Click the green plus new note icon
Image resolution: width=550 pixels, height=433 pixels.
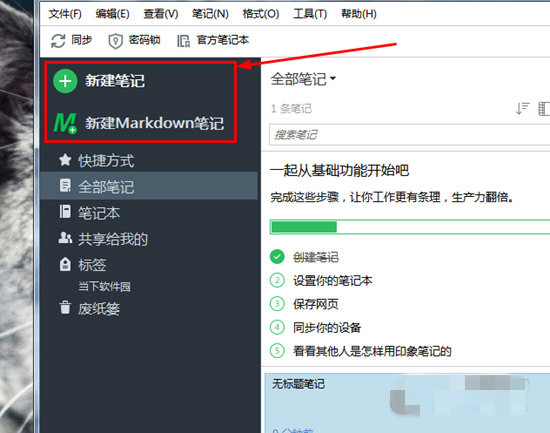click(65, 81)
